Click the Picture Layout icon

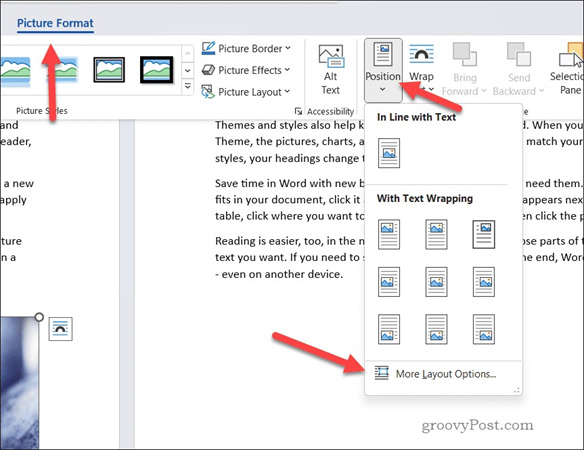click(208, 92)
